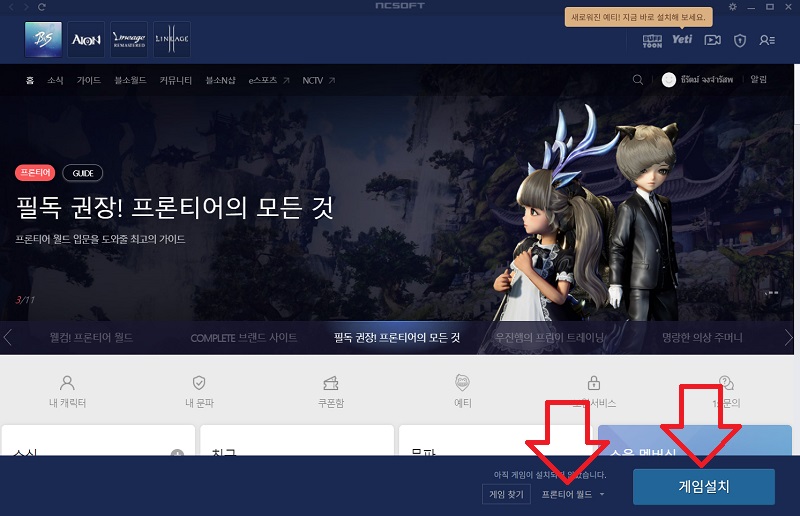Open the 커뮤니티 menu item

[175, 80]
